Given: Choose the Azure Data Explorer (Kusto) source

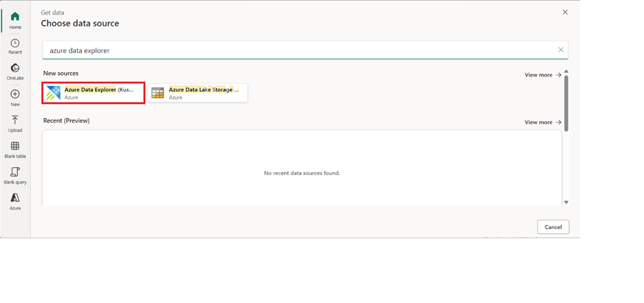Looking at the screenshot, I should (93, 93).
